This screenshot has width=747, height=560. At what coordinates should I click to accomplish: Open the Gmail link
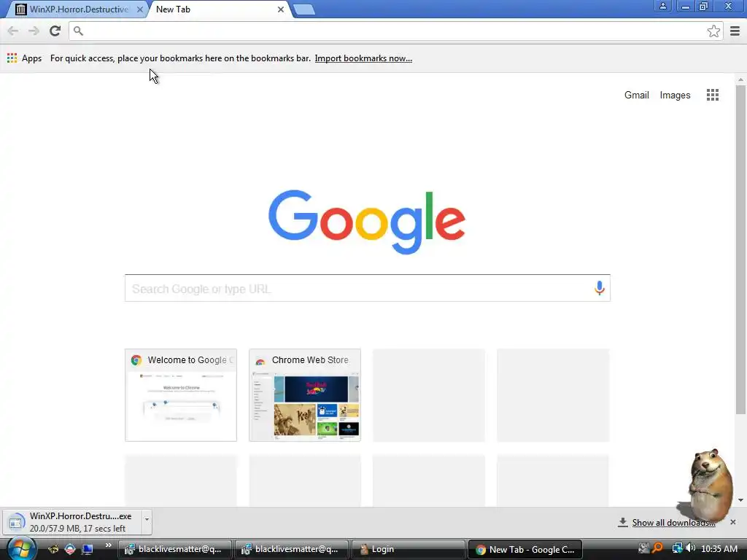pos(636,95)
